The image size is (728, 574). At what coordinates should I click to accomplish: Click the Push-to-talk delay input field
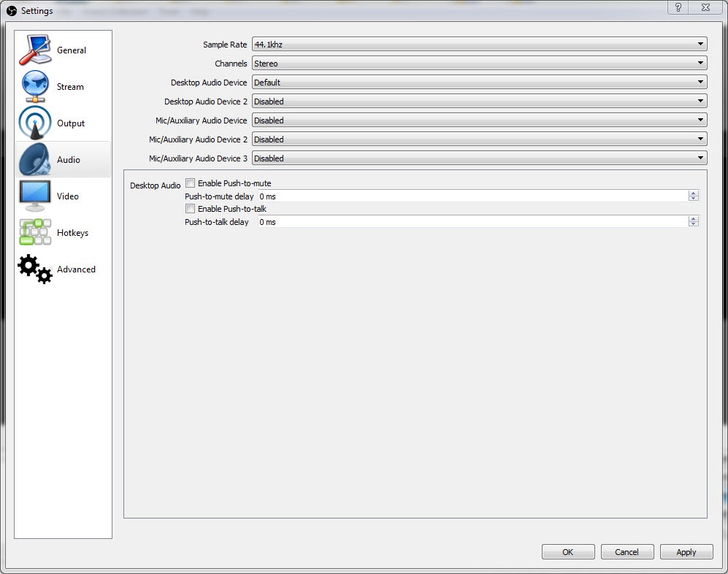pos(473,221)
